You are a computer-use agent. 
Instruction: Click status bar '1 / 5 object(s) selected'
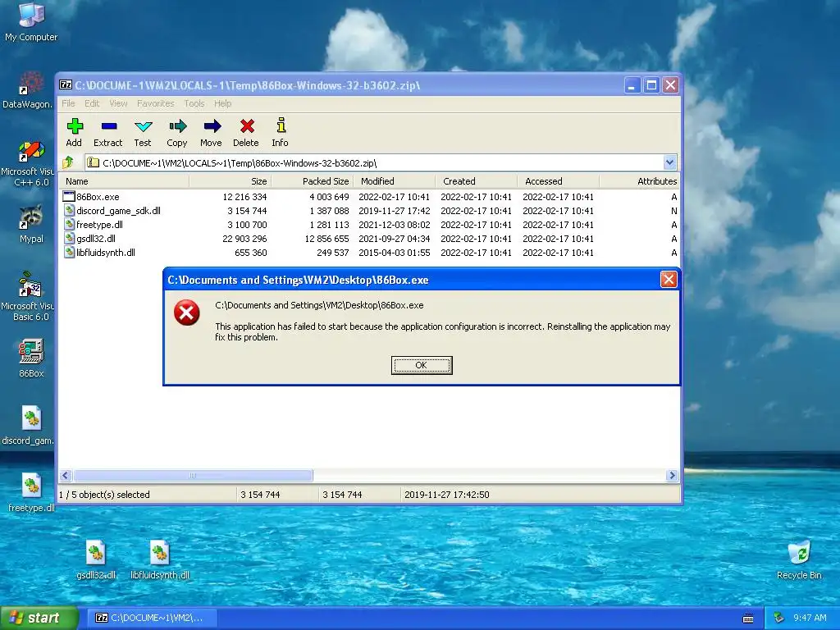tap(104, 495)
